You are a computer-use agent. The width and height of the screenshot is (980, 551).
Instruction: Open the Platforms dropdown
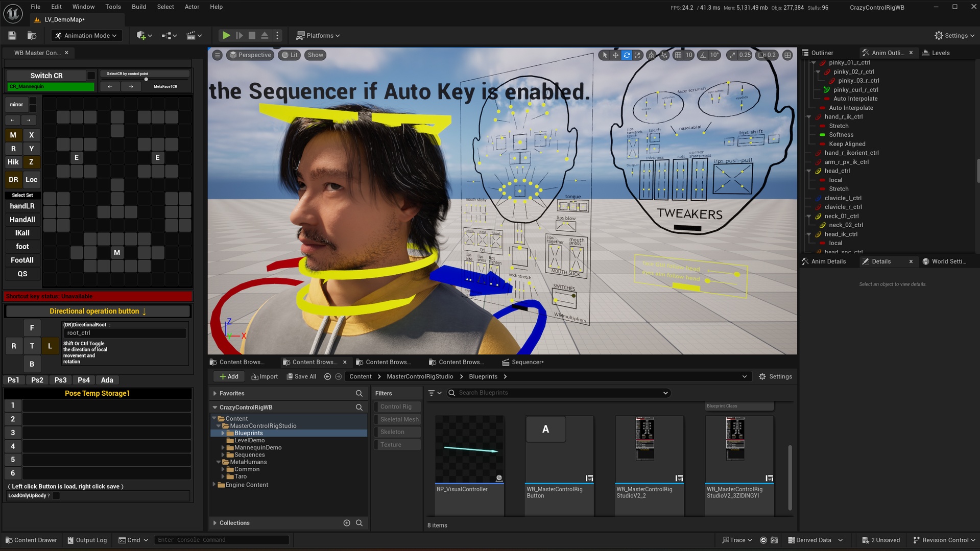(x=318, y=36)
